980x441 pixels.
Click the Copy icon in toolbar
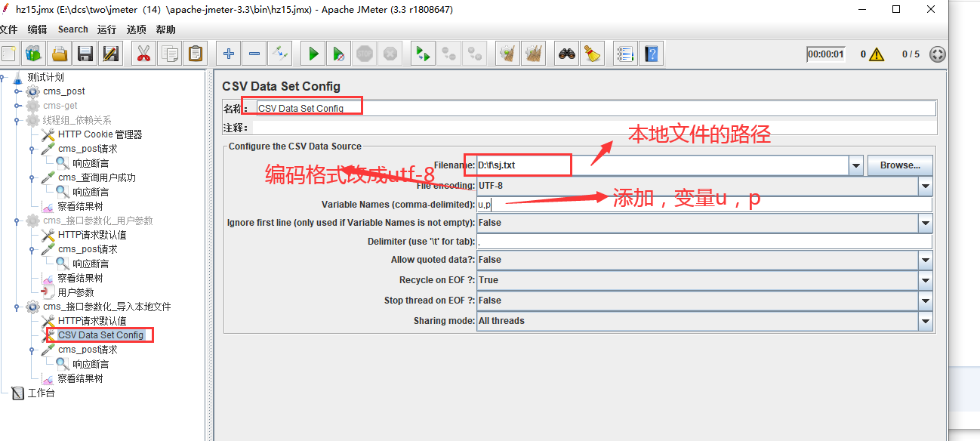point(170,54)
